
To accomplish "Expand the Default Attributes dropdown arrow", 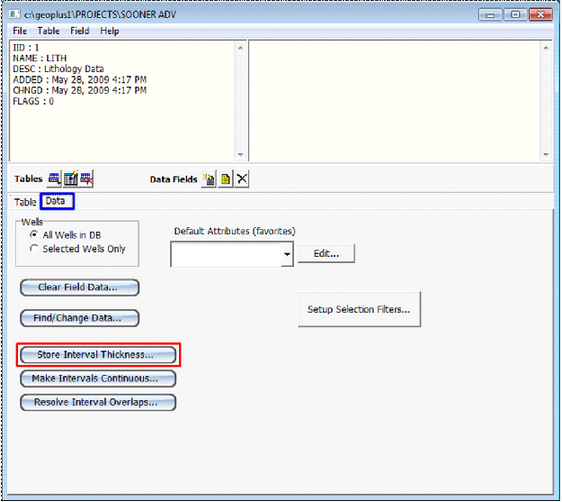I will tap(287, 254).
